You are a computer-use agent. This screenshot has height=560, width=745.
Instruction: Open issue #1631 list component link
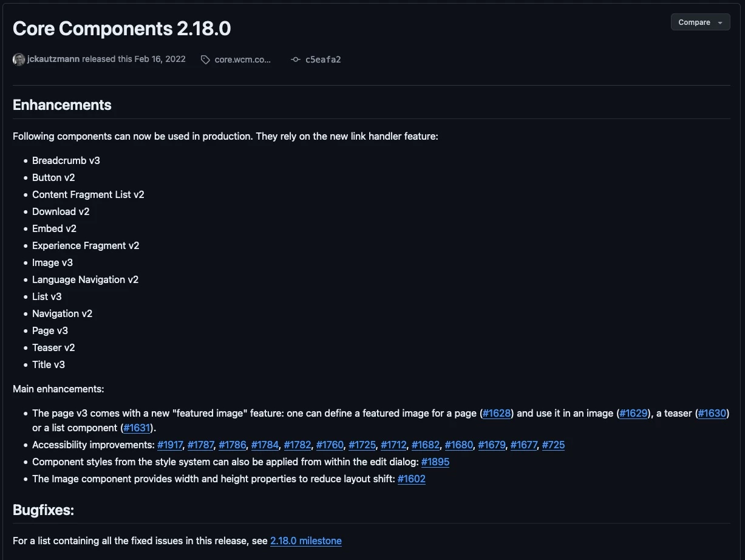coord(137,428)
